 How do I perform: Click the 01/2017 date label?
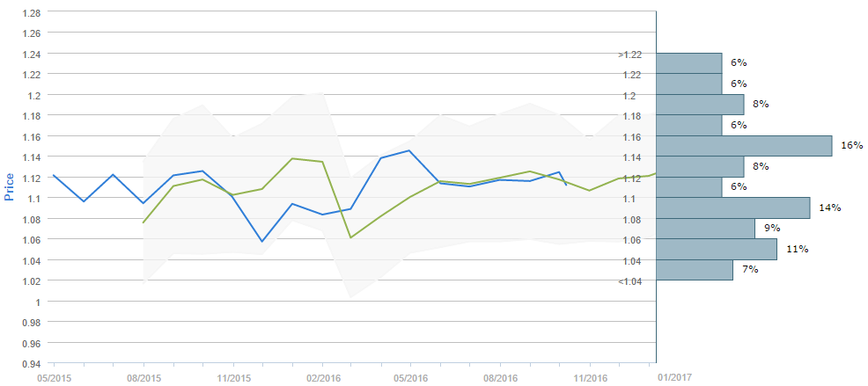click(675, 377)
